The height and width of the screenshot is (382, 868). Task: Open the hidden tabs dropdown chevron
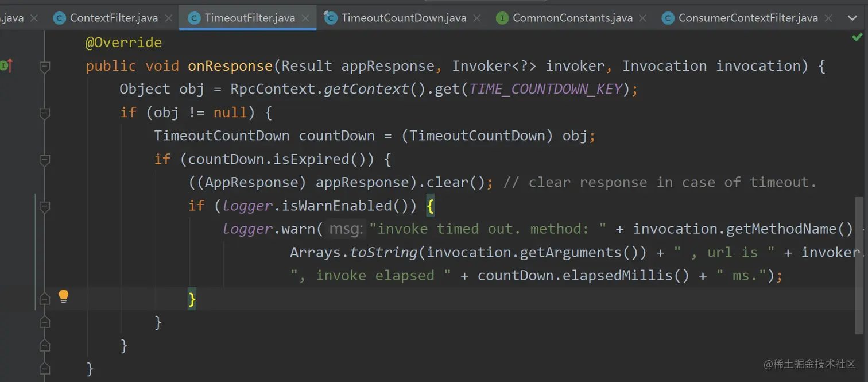click(851, 18)
